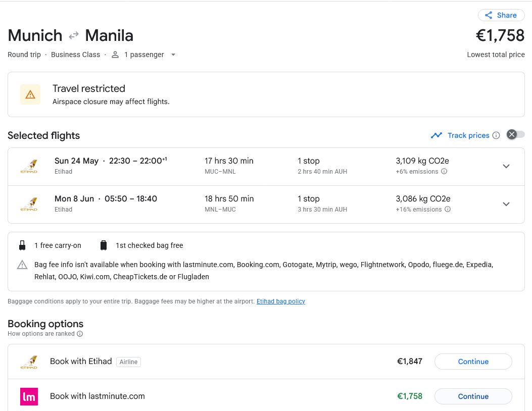Click the Travel restricted warning icon
This screenshot has height=411, width=532.
[x=30, y=94]
